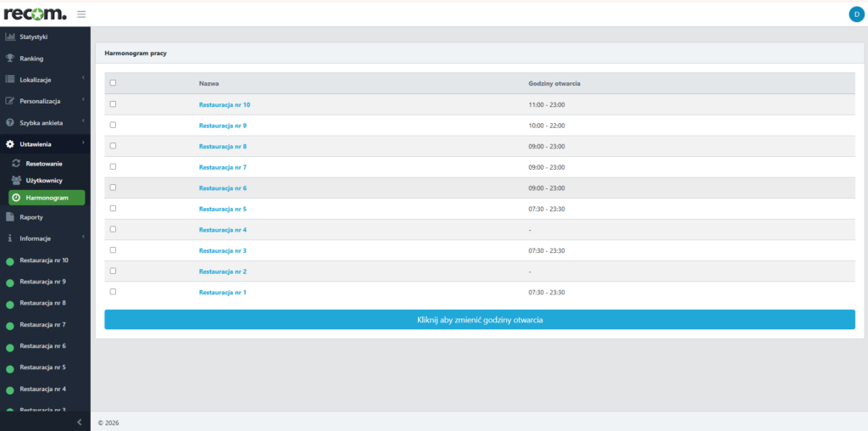The image size is (868, 431).
Task: Click the Szybka ankieta question icon
Action: click(x=10, y=123)
